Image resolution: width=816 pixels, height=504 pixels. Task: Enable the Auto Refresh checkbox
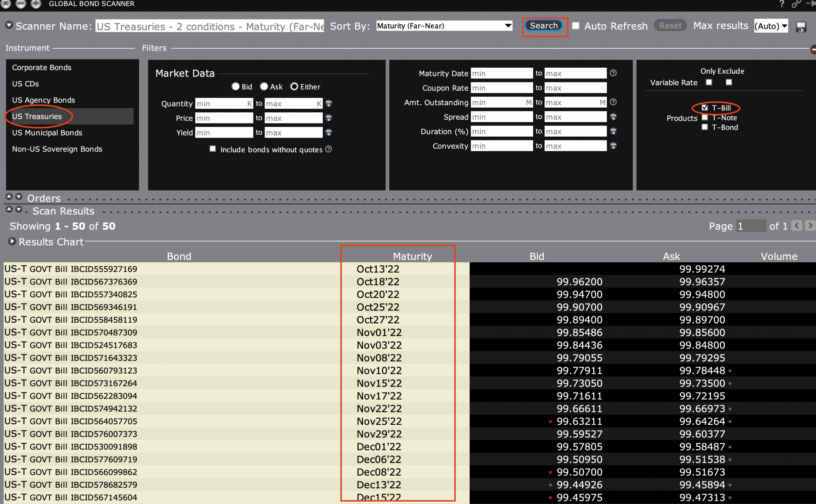(x=576, y=26)
